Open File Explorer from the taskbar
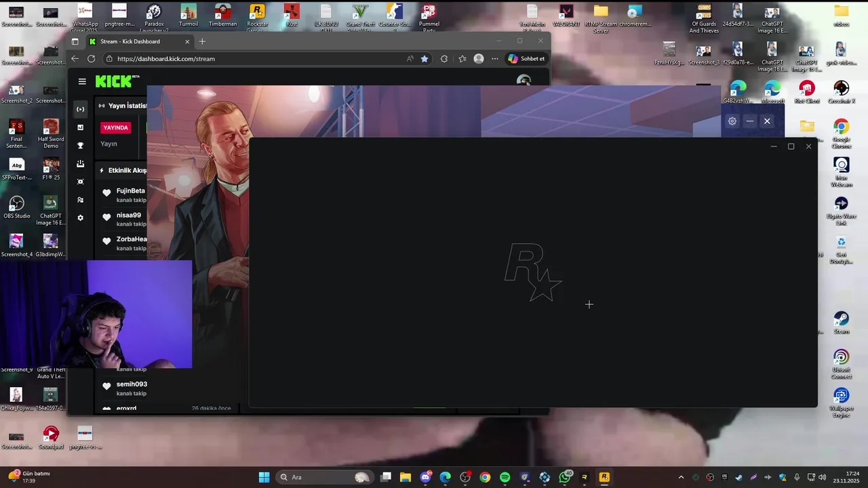Screen dimensions: 868x488 406,477
